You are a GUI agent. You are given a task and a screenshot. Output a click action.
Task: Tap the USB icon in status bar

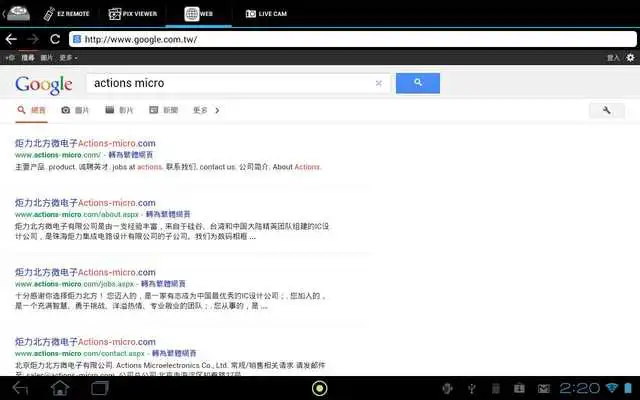tap(472, 388)
